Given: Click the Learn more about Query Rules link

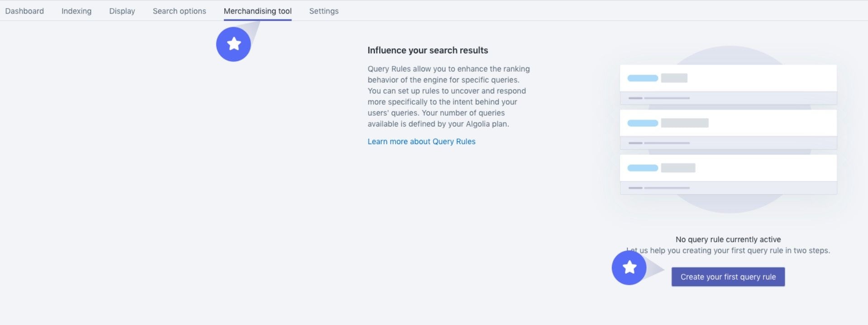Looking at the screenshot, I should click(421, 141).
